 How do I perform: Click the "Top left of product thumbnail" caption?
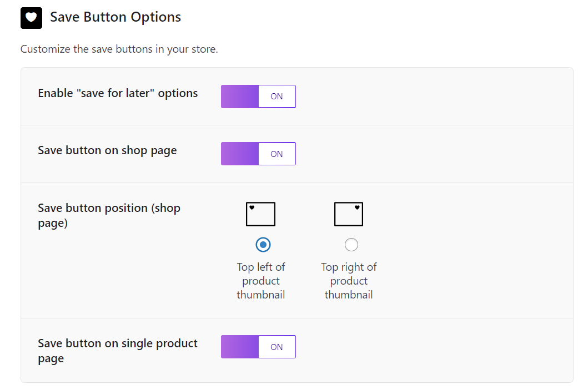[x=261, y=281]
